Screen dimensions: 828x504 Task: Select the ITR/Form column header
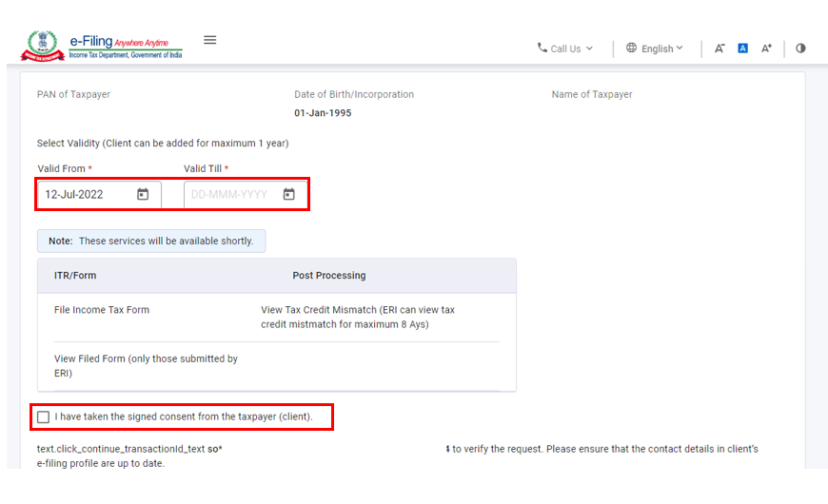[x=75, y=276]
